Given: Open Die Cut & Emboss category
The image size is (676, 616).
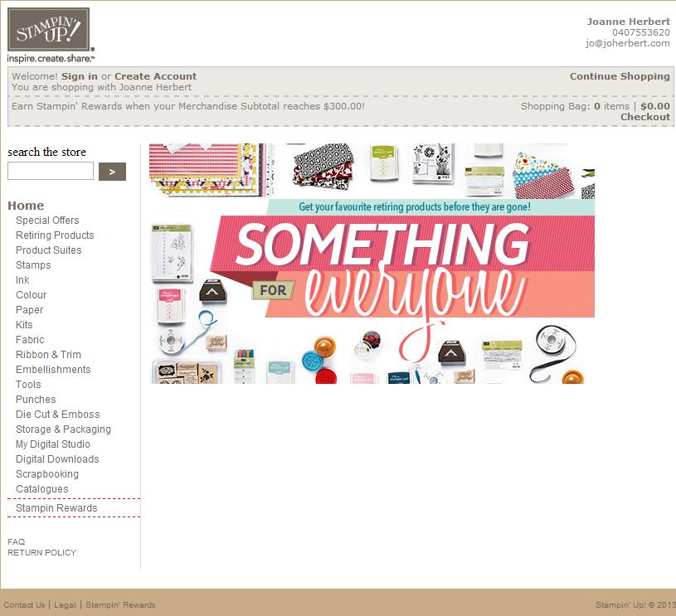Looking at the screenshot, I should [58, 415].
